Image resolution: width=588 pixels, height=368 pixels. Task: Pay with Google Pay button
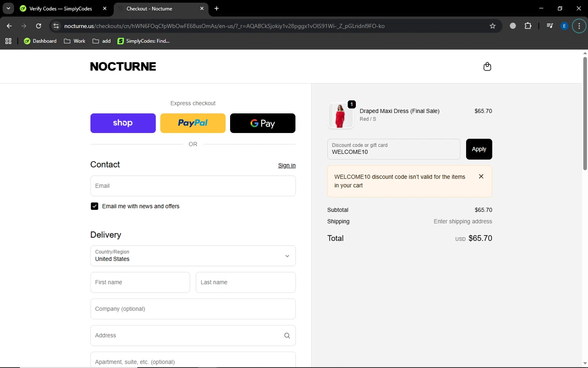(x=263, y=123)
